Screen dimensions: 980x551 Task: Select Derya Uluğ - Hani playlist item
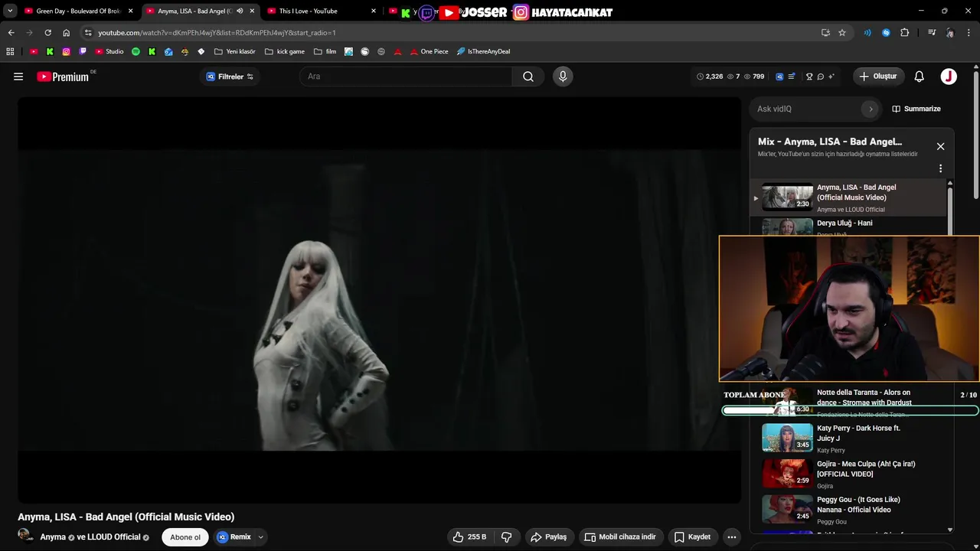[x=848, y=227]
